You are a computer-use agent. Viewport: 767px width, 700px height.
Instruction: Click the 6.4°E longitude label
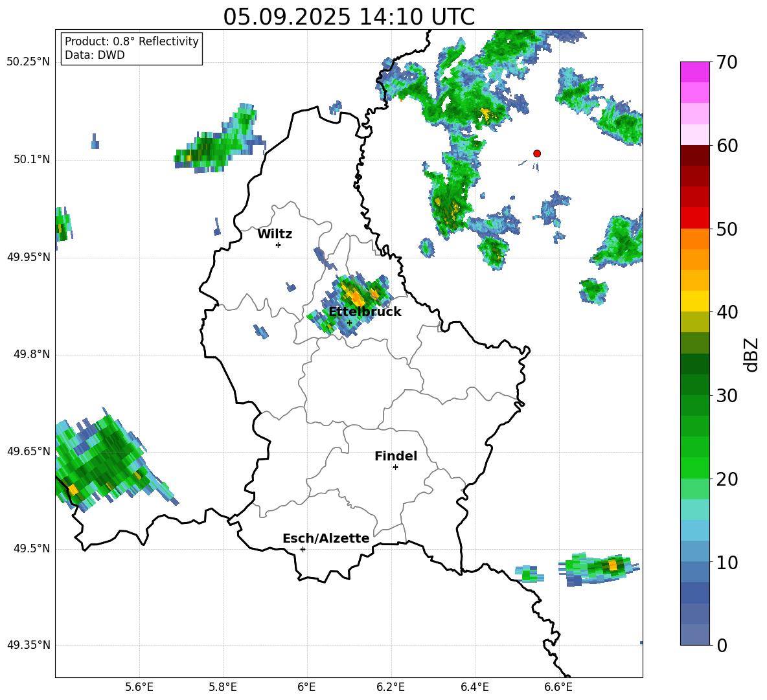pos(474,687)
